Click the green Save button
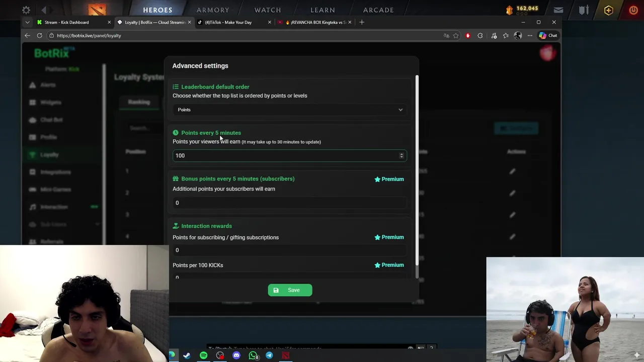The image size is (644, 362). tap(290, 290)
